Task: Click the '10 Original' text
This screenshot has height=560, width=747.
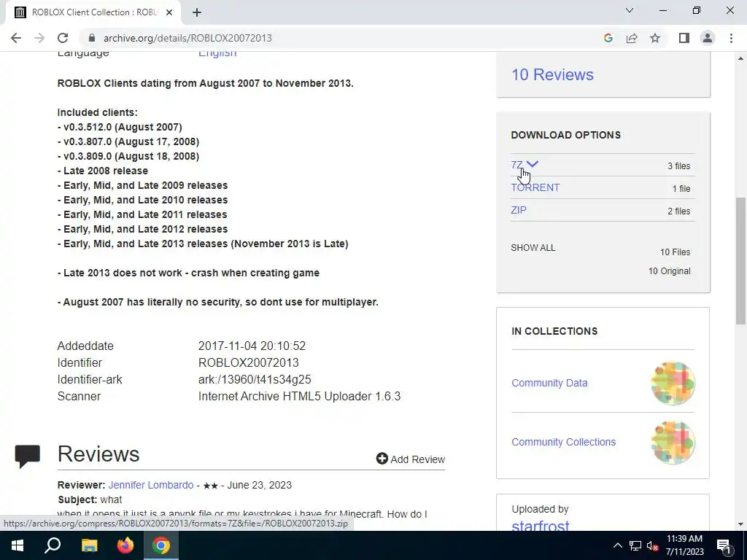Action: pos(669,271)
